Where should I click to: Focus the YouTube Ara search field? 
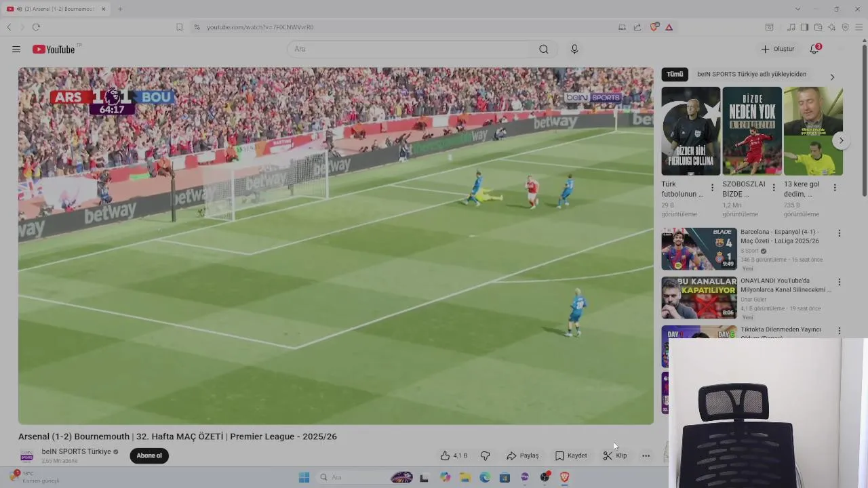[410, 49]
